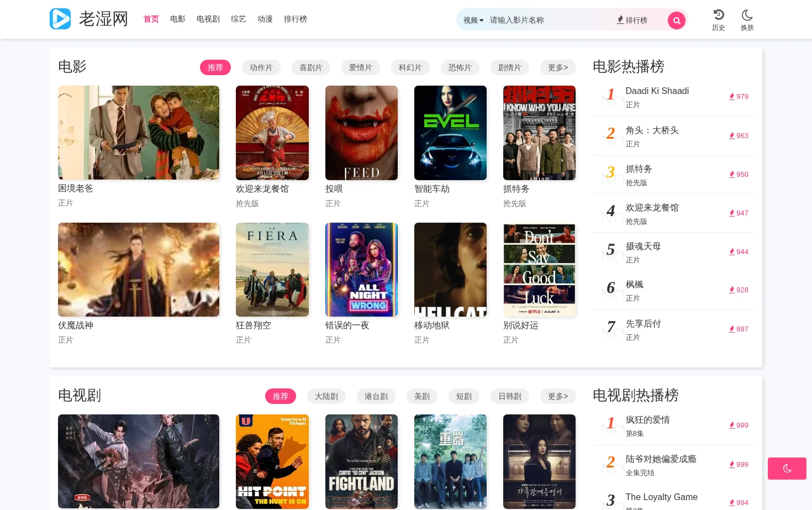Open 更多> in the 电影 section

tap(558, 67)
